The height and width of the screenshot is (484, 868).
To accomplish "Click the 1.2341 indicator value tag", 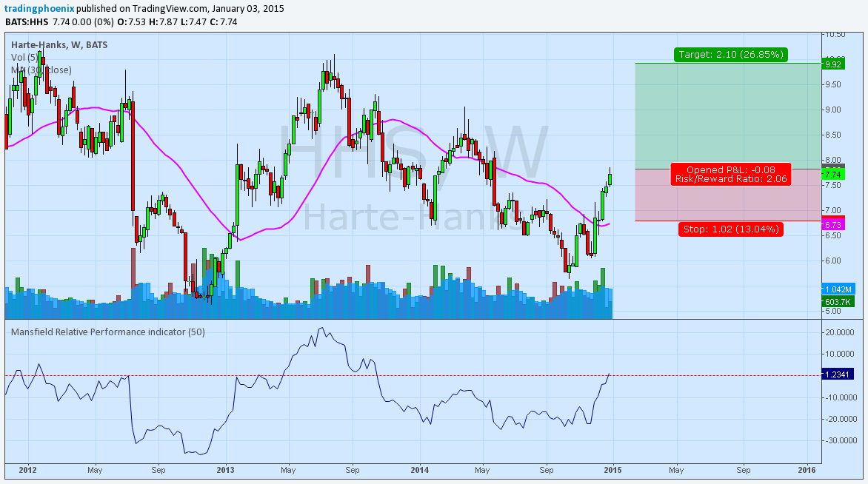I will pos(838,374).
